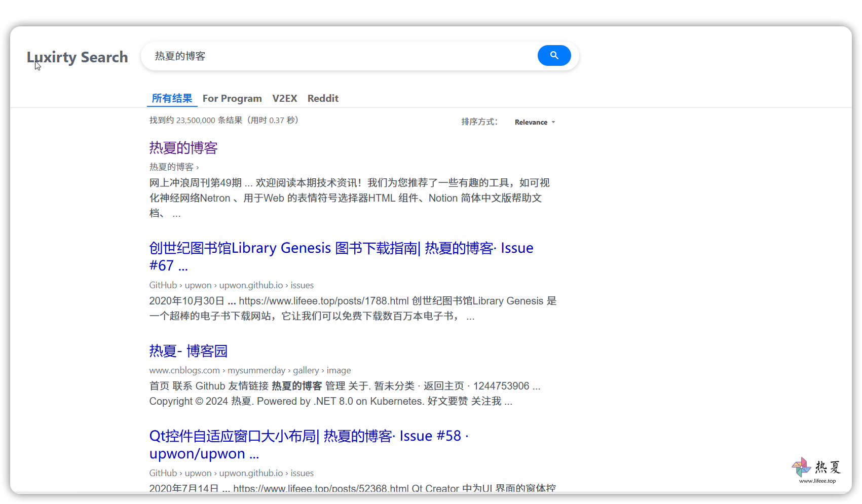Click the Relevance dropdown arrow
The height and width of the screenshot is (504, 862).
point(553,122)
